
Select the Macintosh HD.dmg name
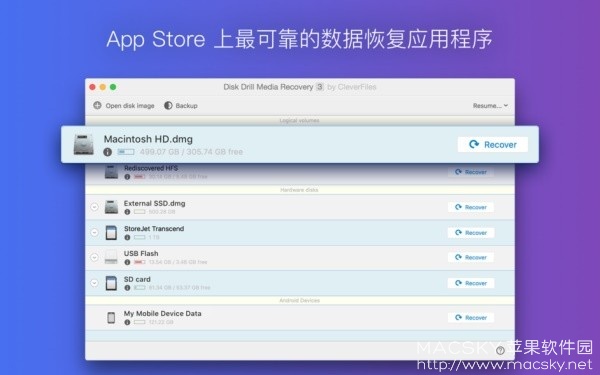[148, 139]
